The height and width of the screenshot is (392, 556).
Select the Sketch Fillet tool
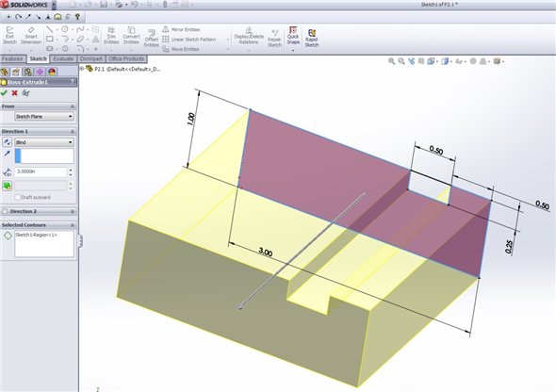[80, 49]
